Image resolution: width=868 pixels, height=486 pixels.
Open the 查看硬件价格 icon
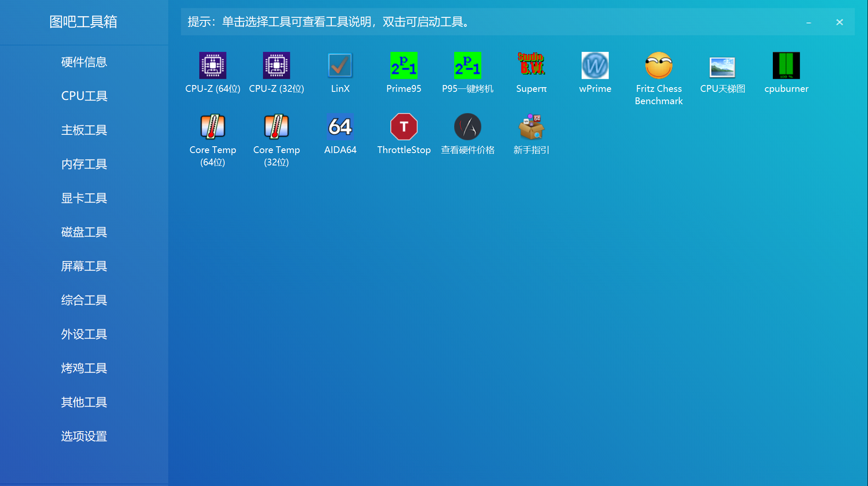point(467,127)
